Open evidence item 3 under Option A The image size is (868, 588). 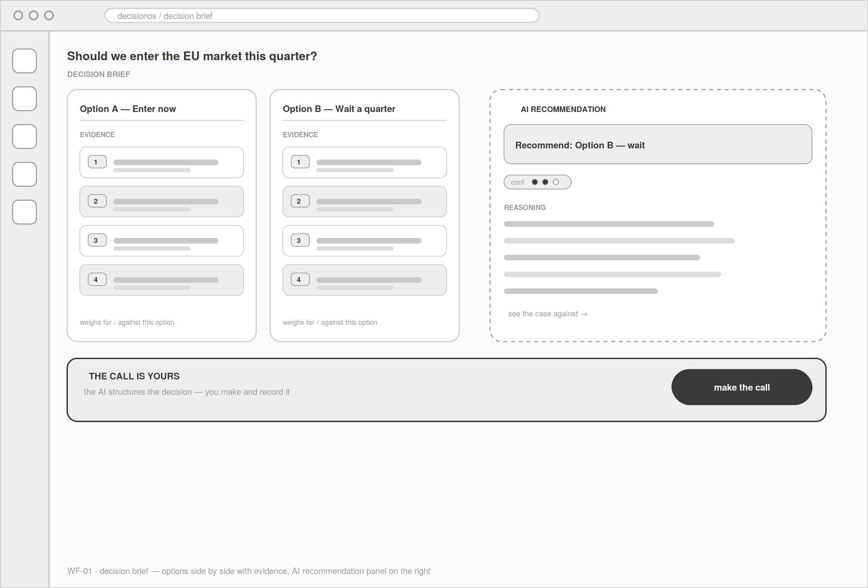(x=162, y=240)
